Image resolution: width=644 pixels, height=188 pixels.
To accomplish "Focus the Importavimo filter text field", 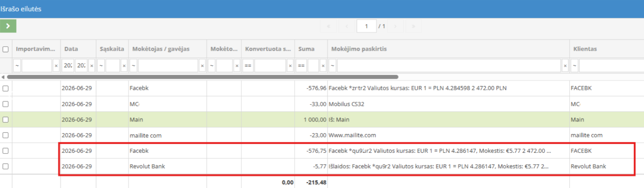I will 37,66.
